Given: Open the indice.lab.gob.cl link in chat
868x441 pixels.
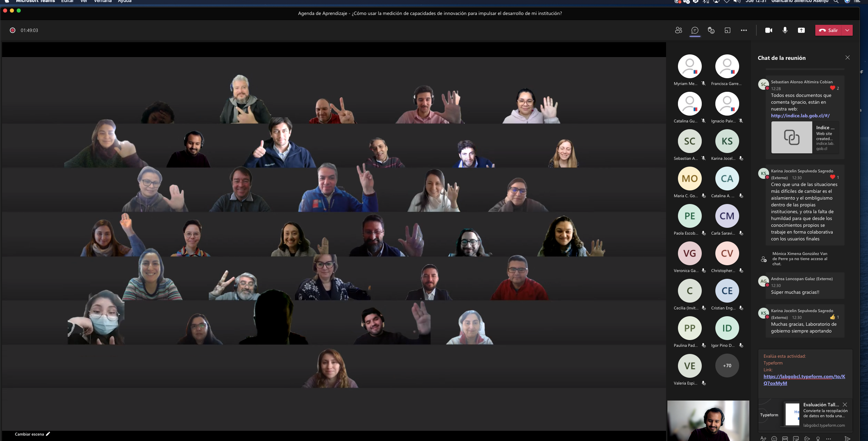Looking at the screenshot, I should pos(800,116).
